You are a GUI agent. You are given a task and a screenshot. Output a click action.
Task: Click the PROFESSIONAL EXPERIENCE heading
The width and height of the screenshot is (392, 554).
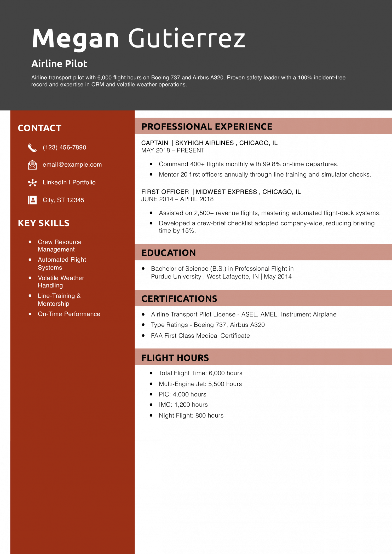(207, 126)
